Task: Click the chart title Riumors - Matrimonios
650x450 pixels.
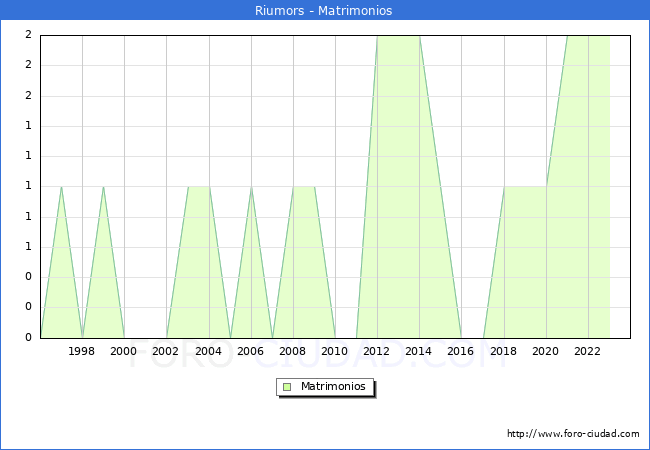Action: pos(323,10)
